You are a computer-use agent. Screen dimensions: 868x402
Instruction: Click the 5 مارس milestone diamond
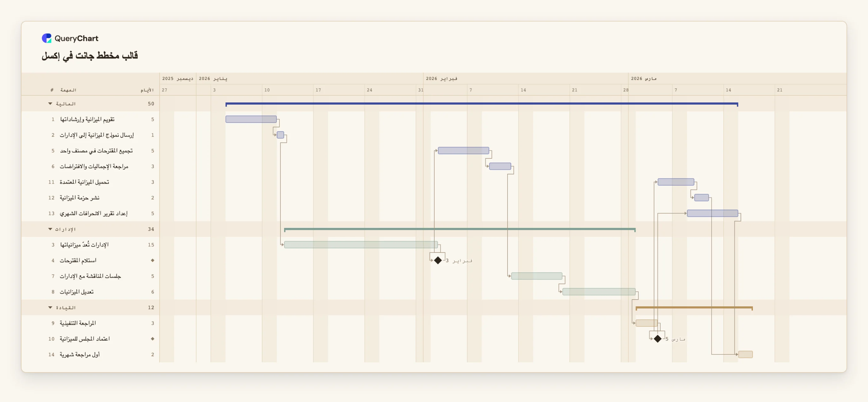657,339
